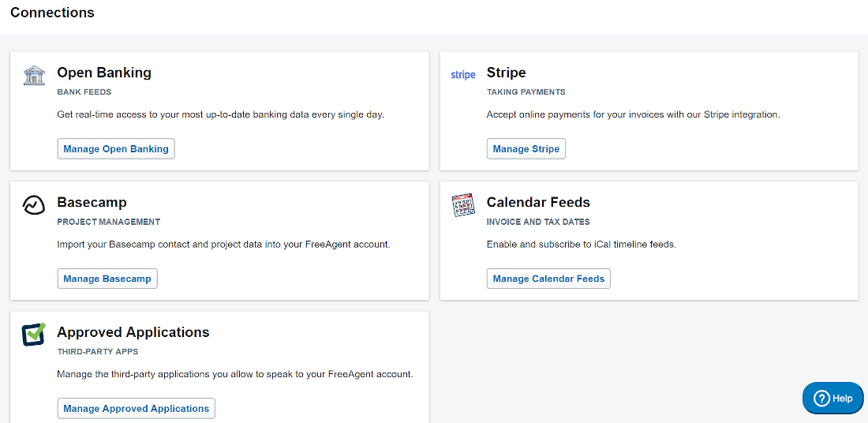This screenshot has height=423, width=868.
Task: Click the Calendar Feeds calendar icon
Action: click(463, 205)
